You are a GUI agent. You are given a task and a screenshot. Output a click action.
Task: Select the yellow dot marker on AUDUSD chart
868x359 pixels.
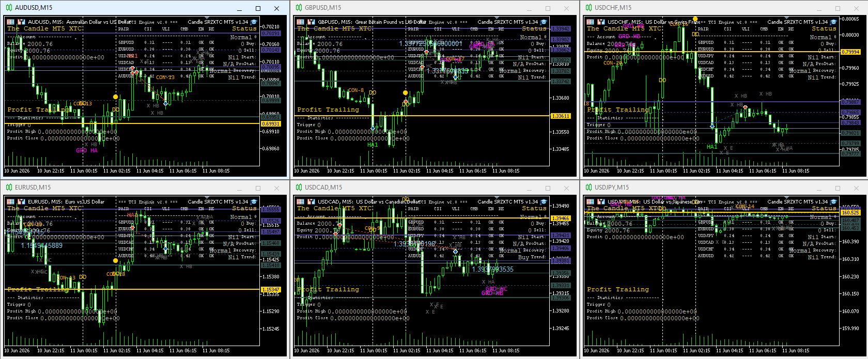point(115,97)
